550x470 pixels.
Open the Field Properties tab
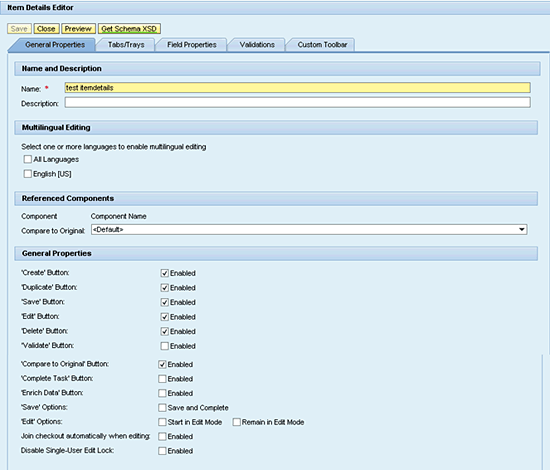(x=192, y=45)
